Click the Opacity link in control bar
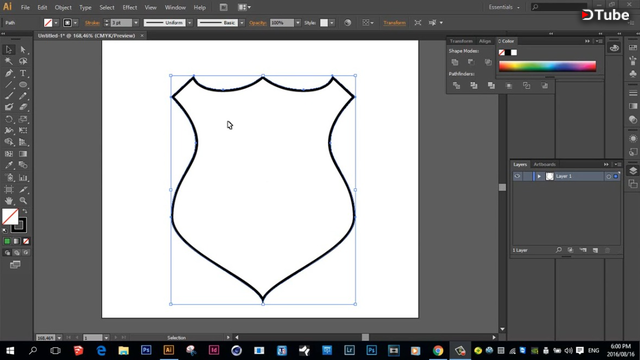The width and height of the screenshot is (640, 360). pyautogui.click(x=258, y=23)
